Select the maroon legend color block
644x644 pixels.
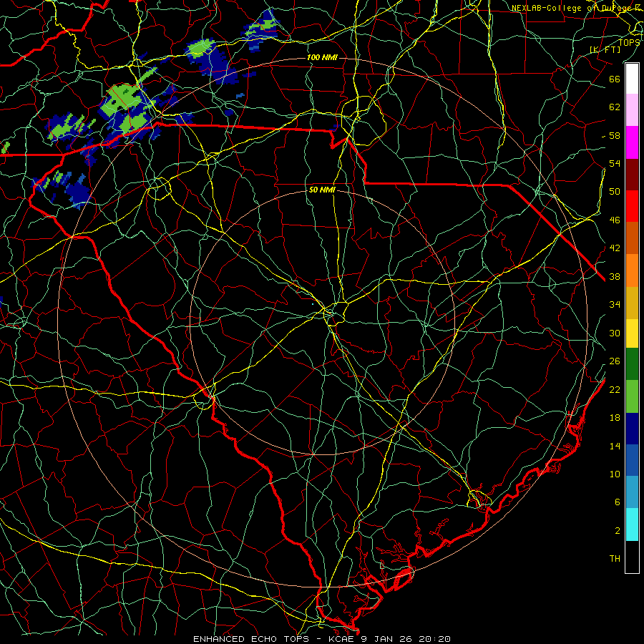(632, 175)
